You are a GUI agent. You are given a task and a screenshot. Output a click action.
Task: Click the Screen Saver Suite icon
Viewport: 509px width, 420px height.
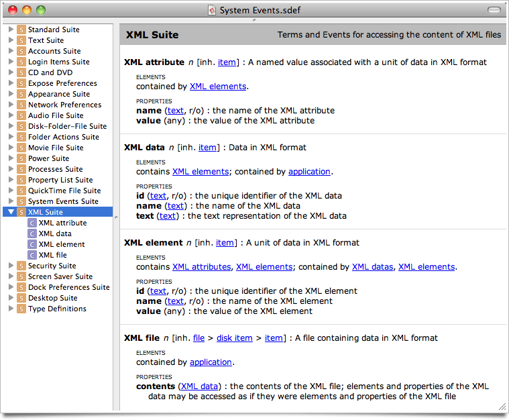(x=21, y=276)
